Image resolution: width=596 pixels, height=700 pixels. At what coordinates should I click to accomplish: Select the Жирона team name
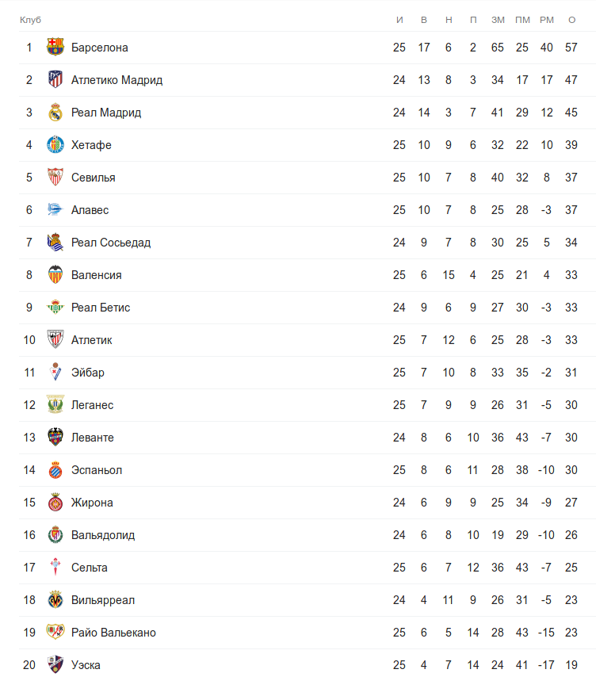[x=92, y=503]
